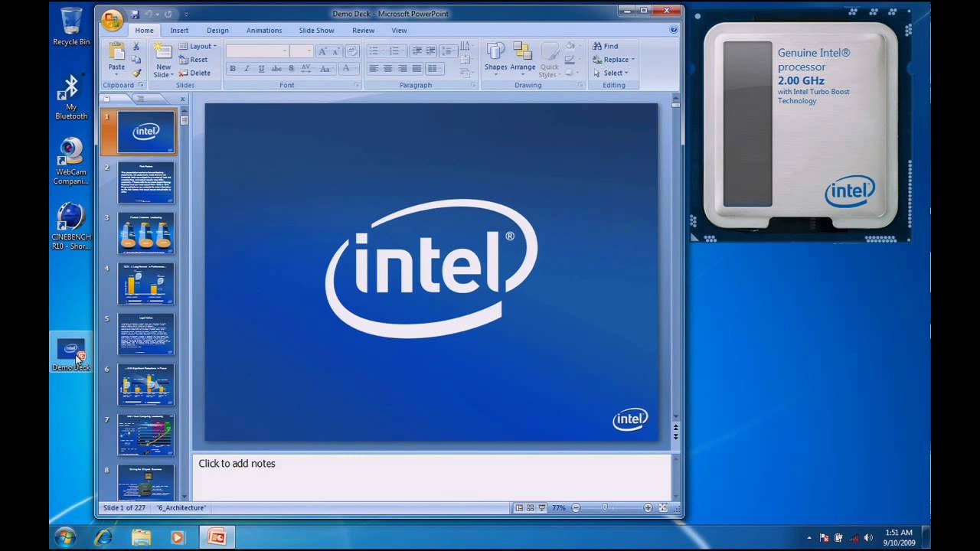Toggle italic formatting
980x551 pixels.
pos(247,69)
